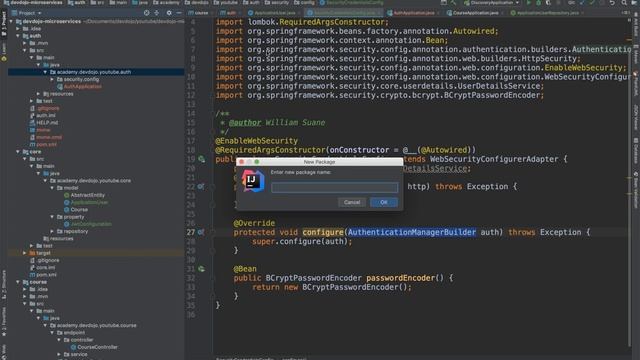Image resolution: width=640 pixels, height=360 pixels.
Task: Click the override gutter icon at line 22
Action: [201, 187]
